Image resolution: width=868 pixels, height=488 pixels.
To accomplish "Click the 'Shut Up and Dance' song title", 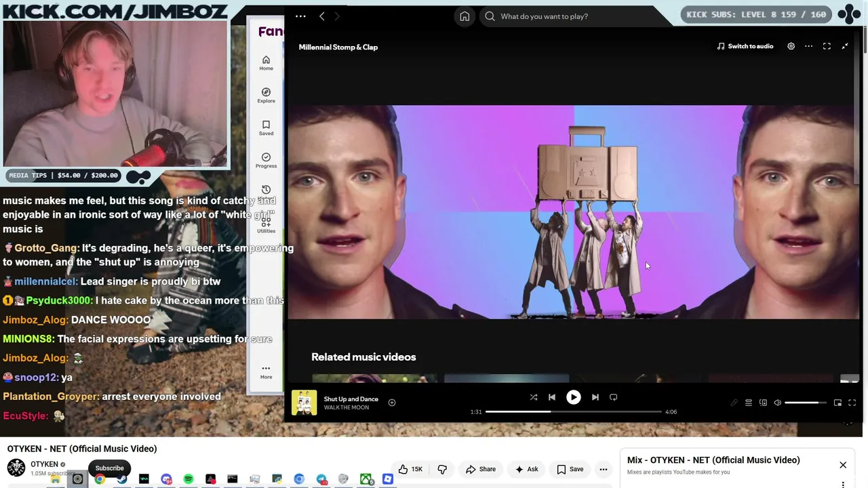I will pyautogui.click(x=351, y=399).
